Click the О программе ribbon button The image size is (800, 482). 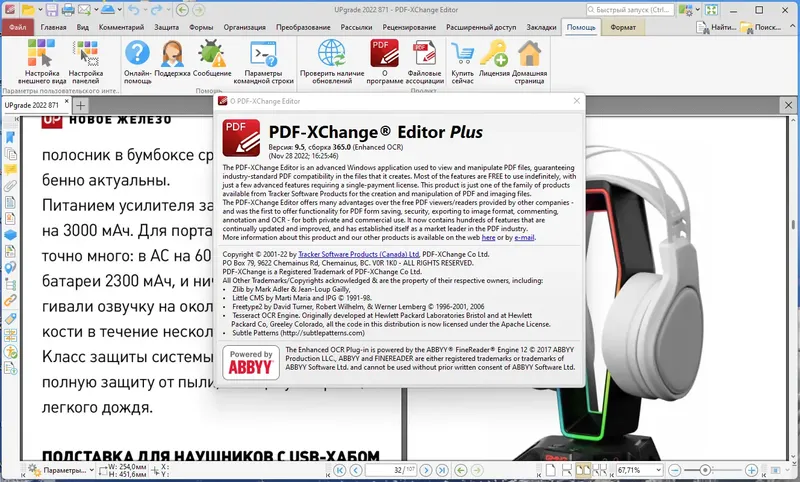385,62
